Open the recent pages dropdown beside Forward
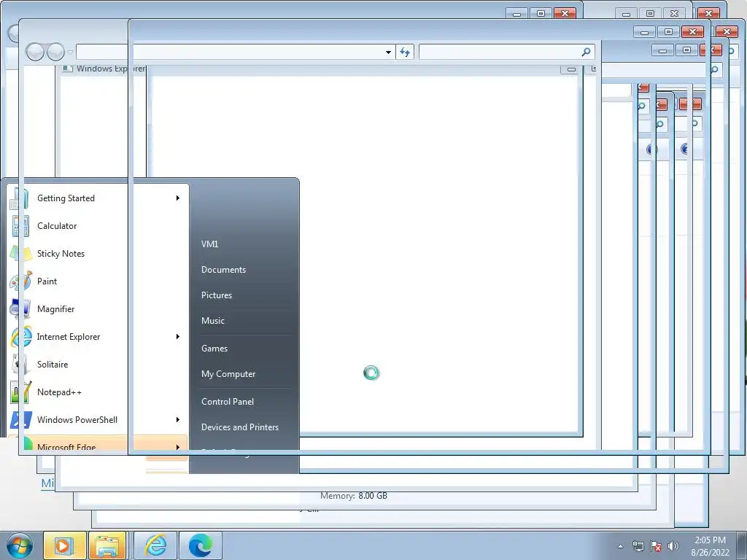This screenshot has height=560, width=747. click(x=71, y=52)
